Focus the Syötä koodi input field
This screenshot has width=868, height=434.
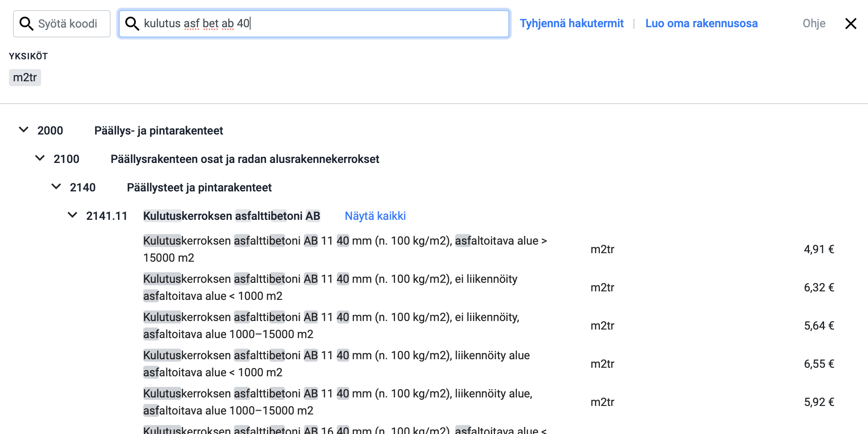click(x=62, y=24)
